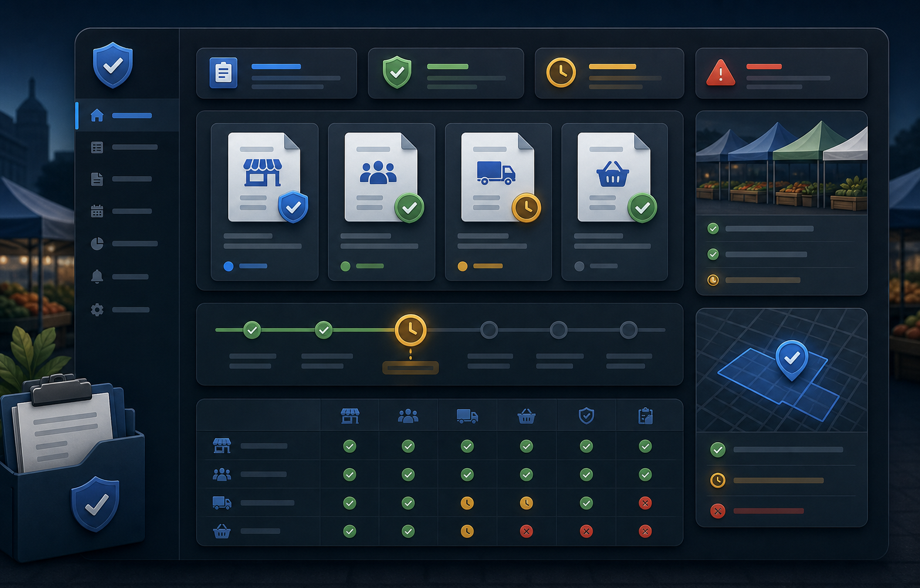
Task: Open the settings gear icon in sidebar
Action: 97,310
